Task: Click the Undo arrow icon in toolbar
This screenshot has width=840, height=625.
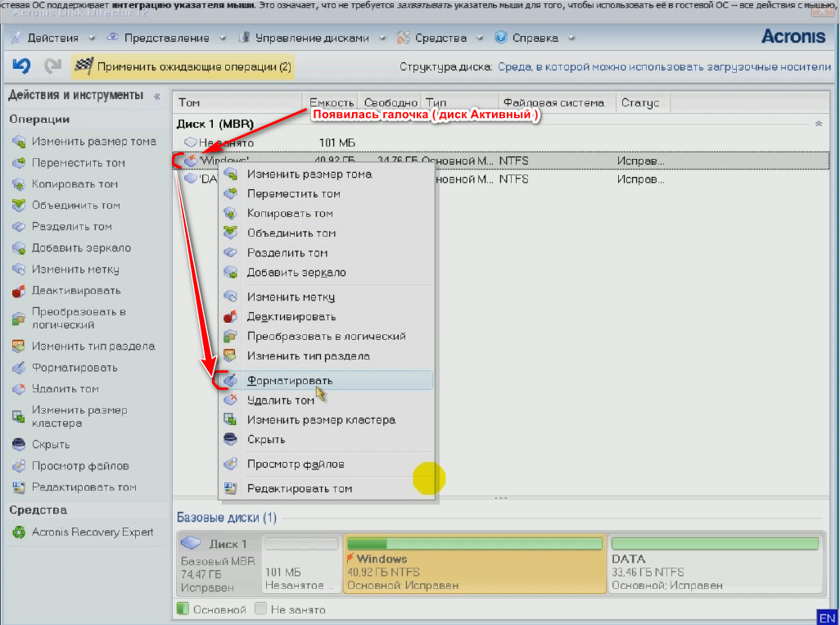Action: [x=21, y=66]
